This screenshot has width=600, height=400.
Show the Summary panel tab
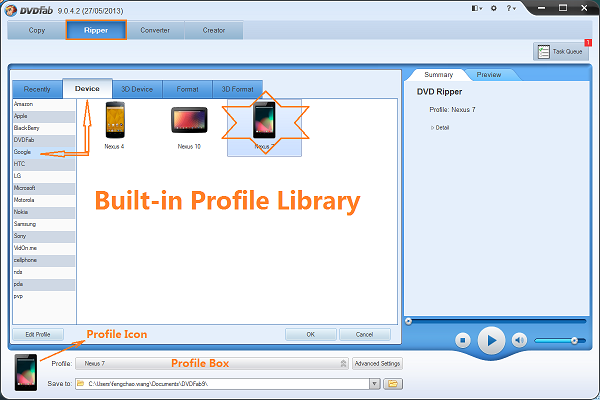tap(439, 75)
